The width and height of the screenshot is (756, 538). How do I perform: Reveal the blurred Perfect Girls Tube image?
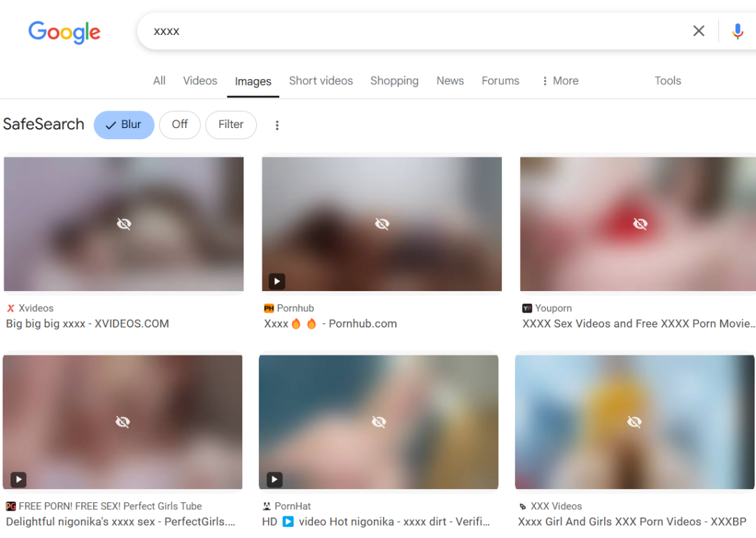coord(122,422)
